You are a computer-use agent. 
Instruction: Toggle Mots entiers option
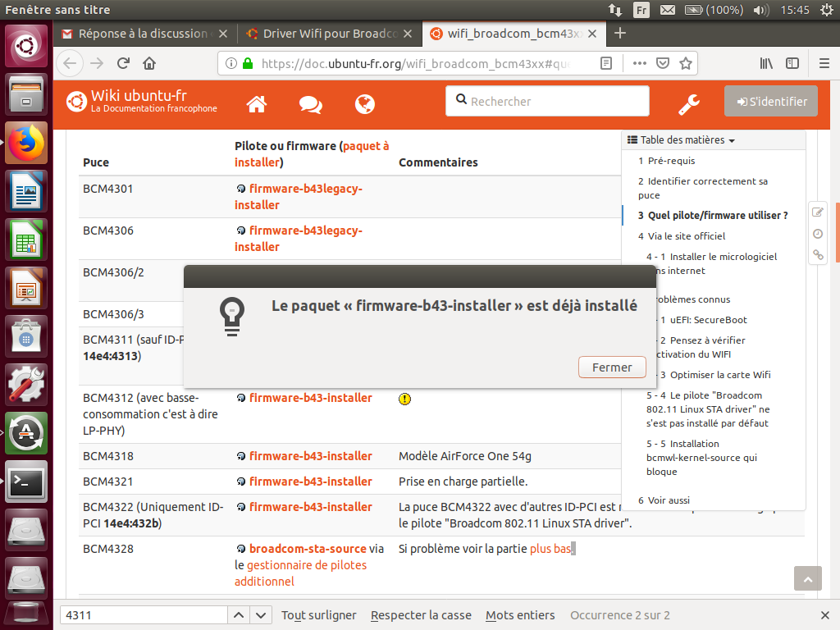pos(520,615)
